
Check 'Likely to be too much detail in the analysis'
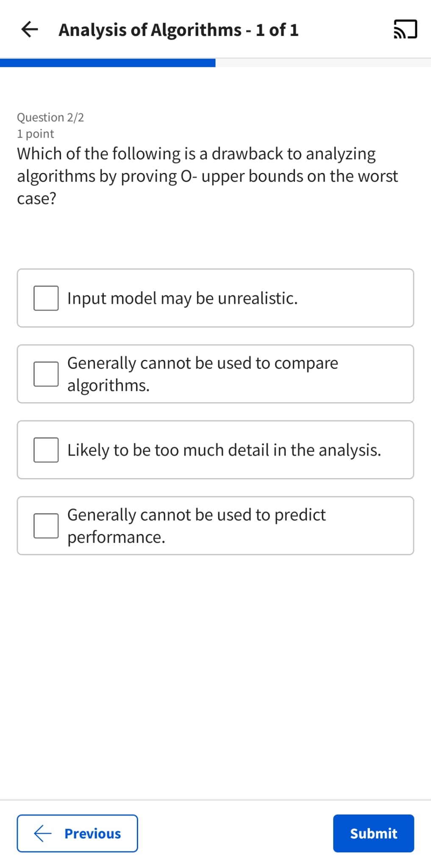(x=45, y=450)
